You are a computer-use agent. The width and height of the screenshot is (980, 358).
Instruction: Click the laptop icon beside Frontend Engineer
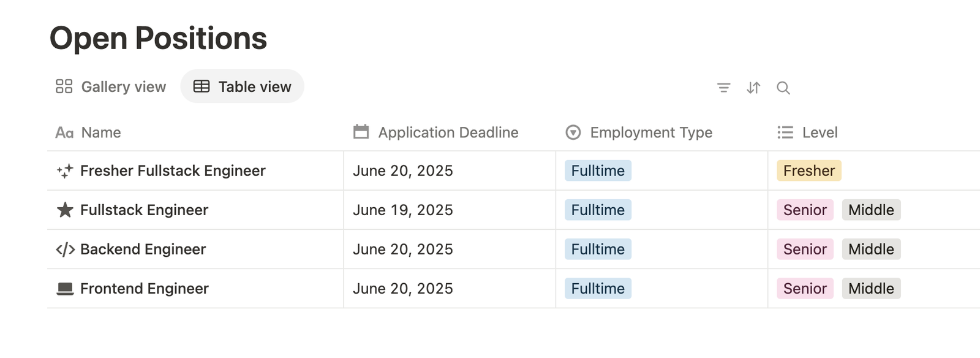65,289
